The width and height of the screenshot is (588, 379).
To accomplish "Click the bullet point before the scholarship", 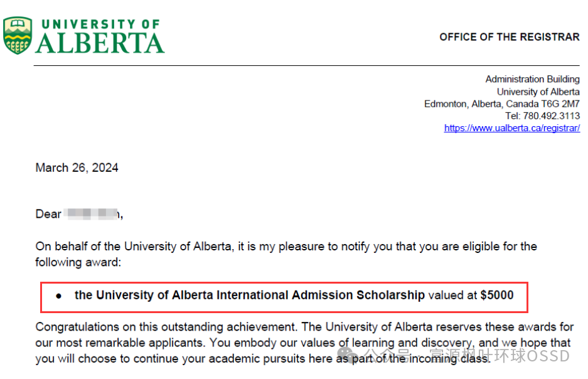I will (59, 296).
